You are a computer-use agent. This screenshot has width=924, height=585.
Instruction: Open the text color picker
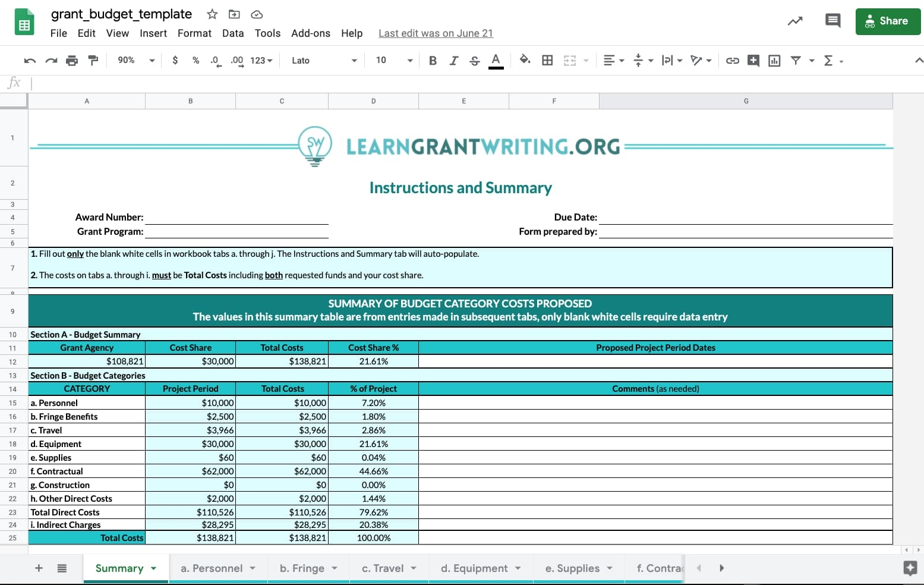tap(496, 60)
